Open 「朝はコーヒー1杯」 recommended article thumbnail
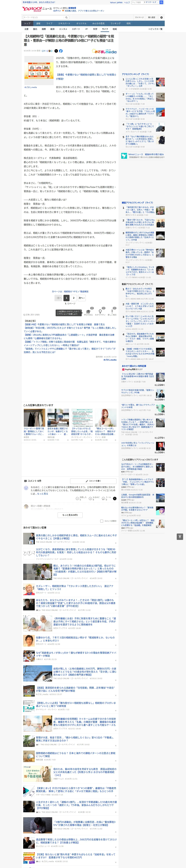Screen dimensions: 186x868 click(x=106, y=418)
